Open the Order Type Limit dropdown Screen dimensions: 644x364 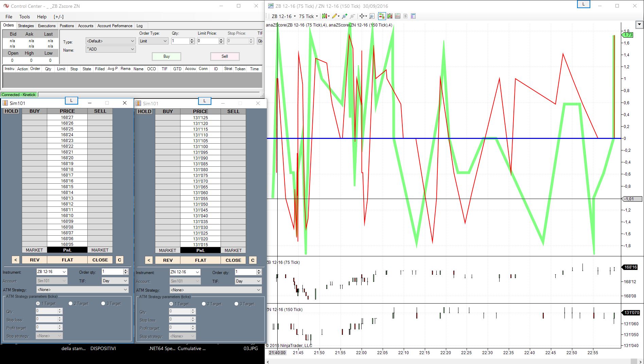154,41
